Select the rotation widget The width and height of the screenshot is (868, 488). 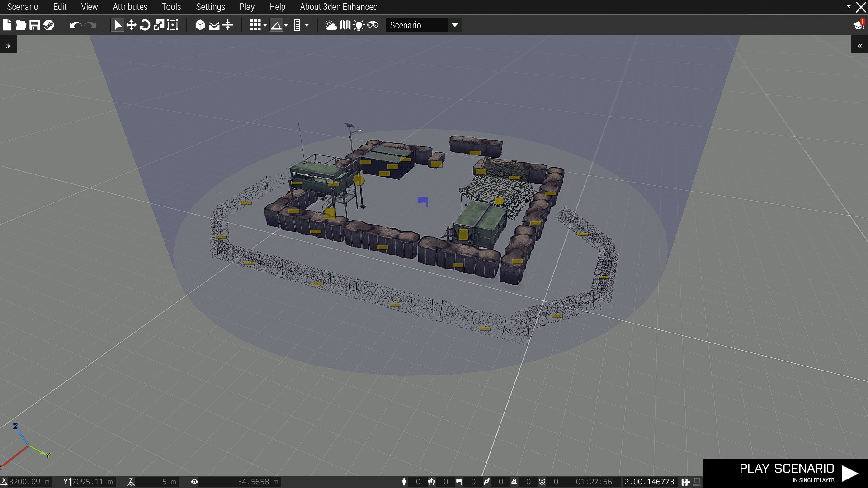point(145,25)
